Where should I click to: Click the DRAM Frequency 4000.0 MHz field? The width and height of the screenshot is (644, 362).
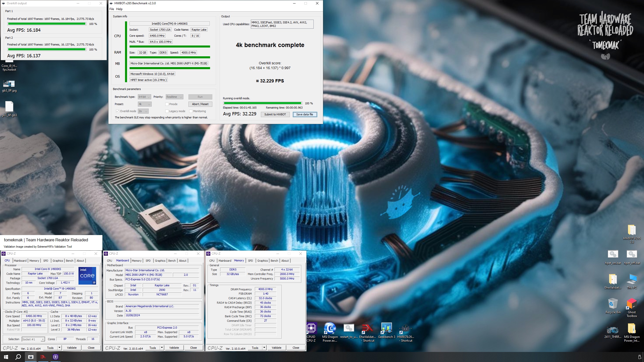[265, 289]
